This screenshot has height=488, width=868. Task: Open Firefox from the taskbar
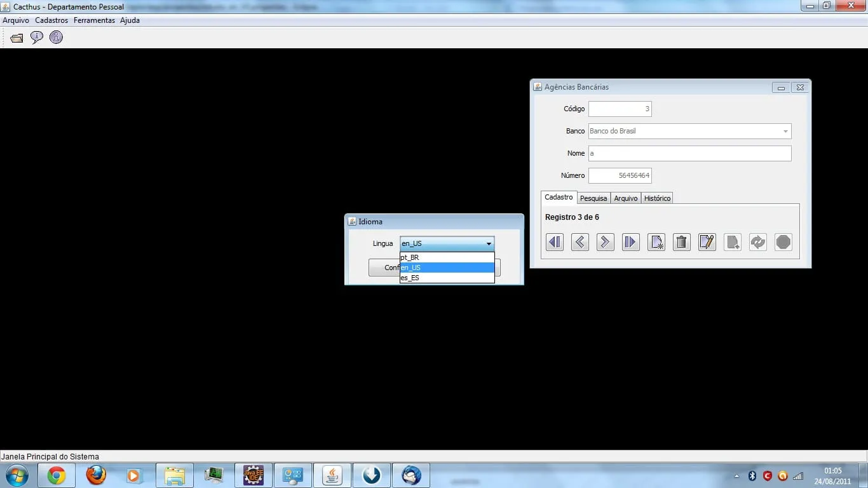[96, 475]
